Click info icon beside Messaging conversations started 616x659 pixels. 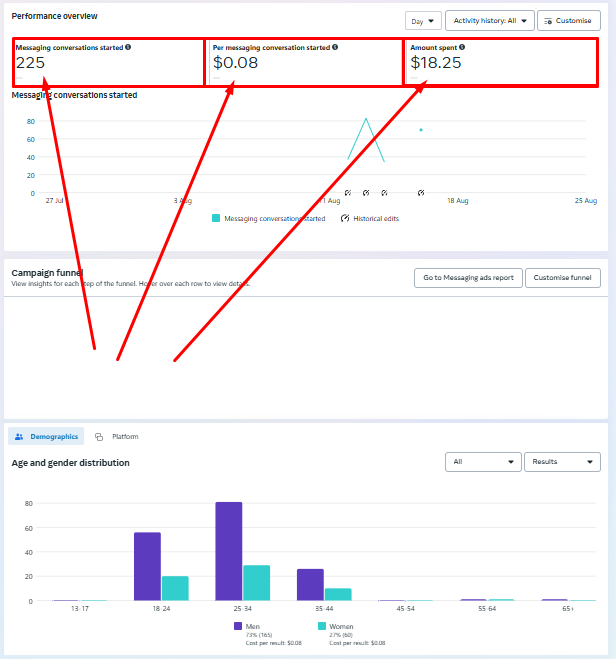tap(128, 47)
